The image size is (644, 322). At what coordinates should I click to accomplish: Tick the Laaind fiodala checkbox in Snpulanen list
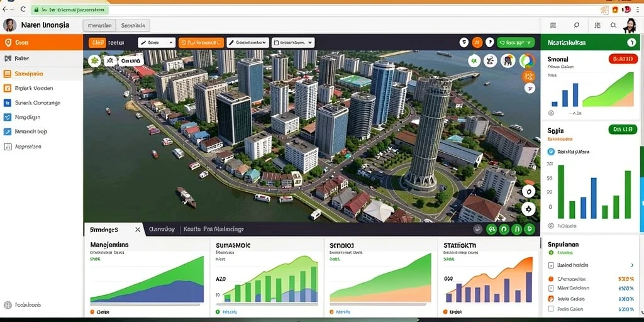[x=551, y=265]
